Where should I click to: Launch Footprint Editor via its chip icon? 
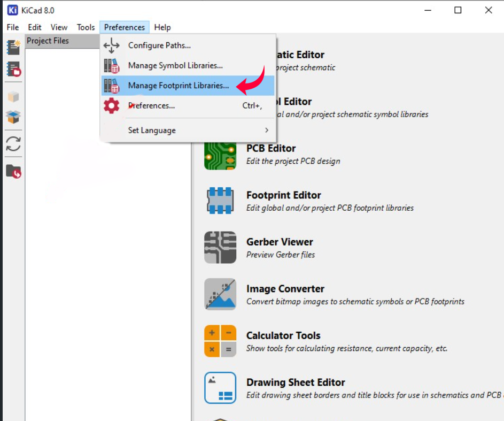220,201
